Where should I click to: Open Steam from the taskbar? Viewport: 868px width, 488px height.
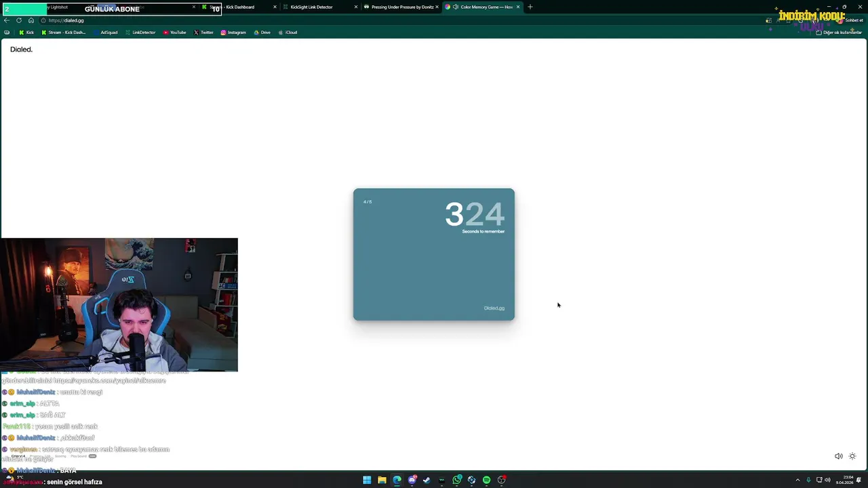tap(427, 480)
